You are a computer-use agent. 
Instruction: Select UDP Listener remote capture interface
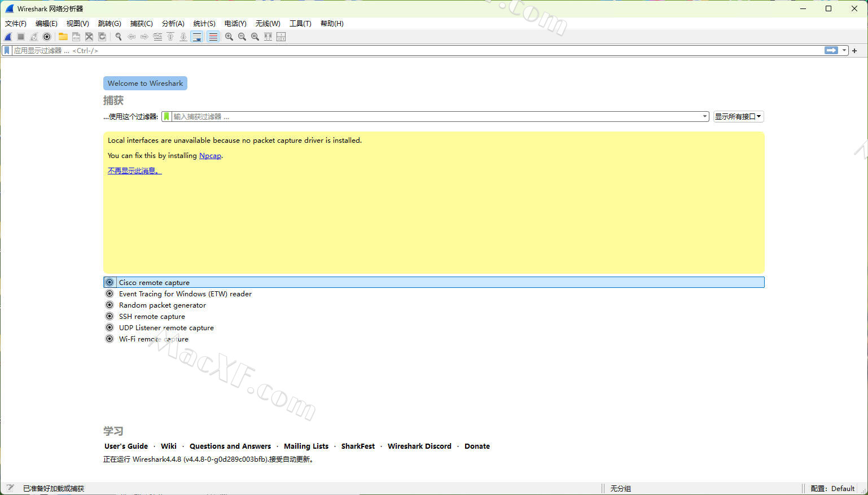pyautogui.click(x=434, y=328)
